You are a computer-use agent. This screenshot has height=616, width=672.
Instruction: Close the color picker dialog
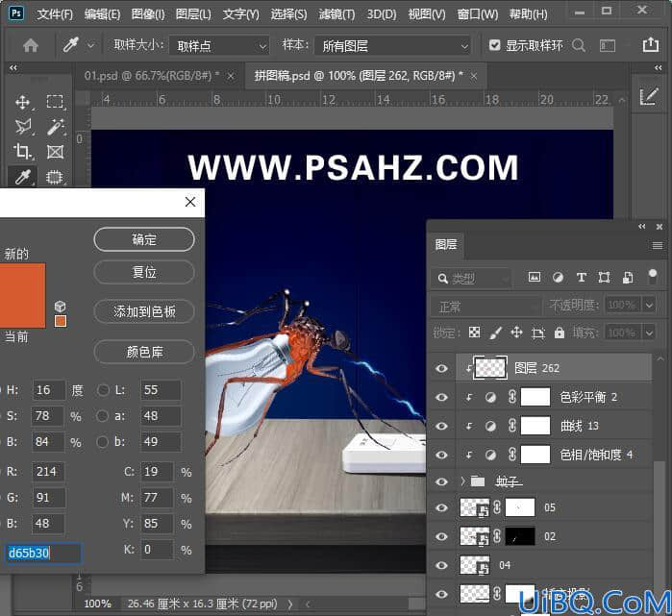coord(190,202)
